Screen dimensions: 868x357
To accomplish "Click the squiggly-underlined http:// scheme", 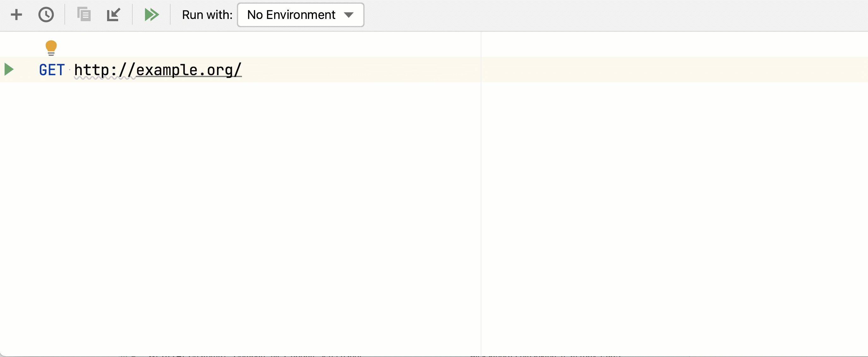I will point(105,70).
